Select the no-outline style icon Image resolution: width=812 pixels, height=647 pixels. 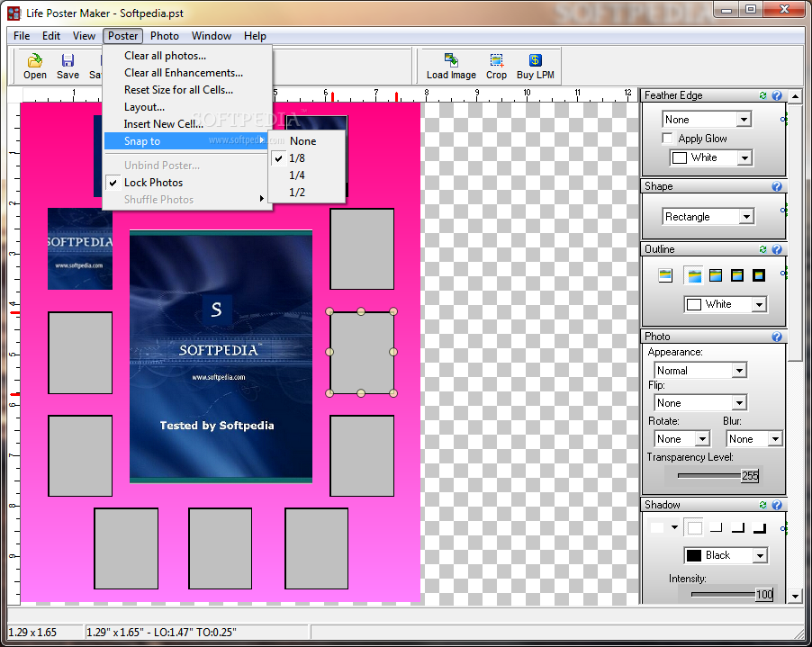click(665, 275)
